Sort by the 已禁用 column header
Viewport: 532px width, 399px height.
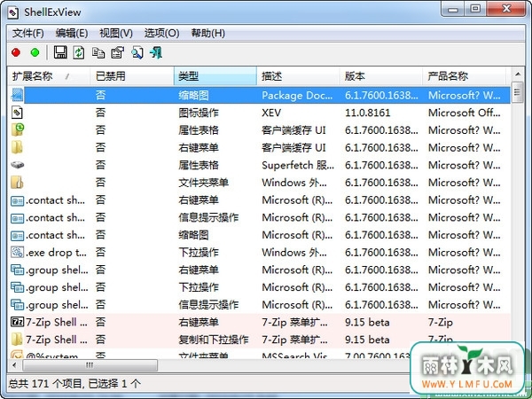(x=132, y=76)
